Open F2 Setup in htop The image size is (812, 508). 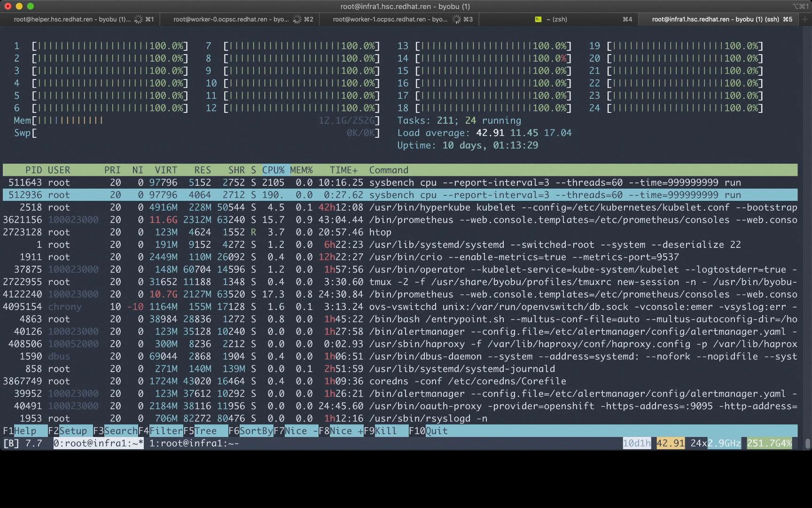tap(70, 431)
